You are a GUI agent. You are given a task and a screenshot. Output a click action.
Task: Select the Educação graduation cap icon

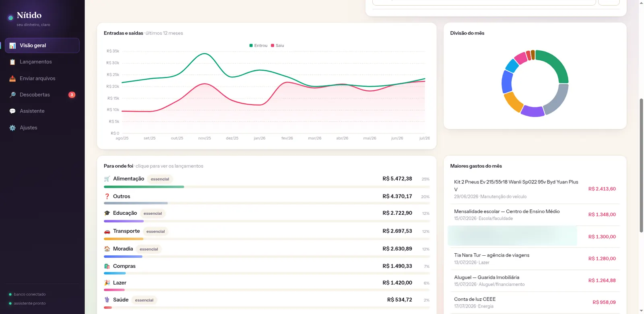tap(107, 213)
